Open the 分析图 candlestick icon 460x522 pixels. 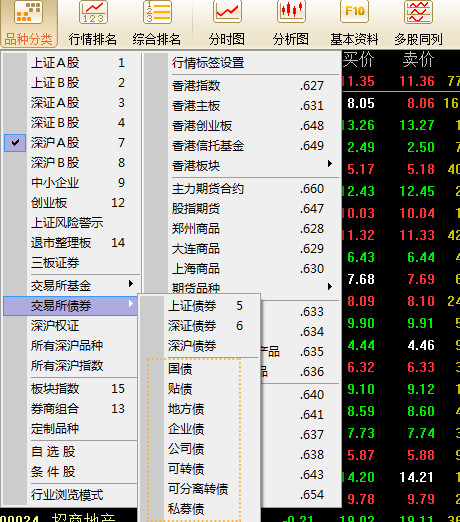(x=291, y=24)
